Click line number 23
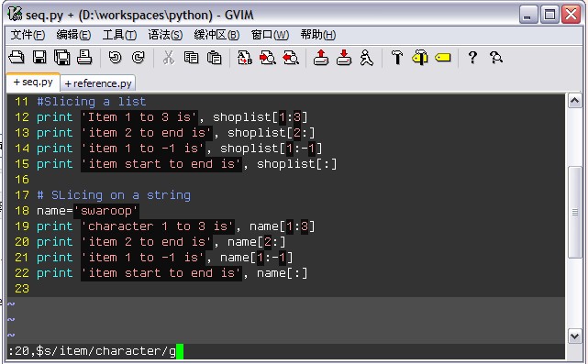 coord(22,288)
